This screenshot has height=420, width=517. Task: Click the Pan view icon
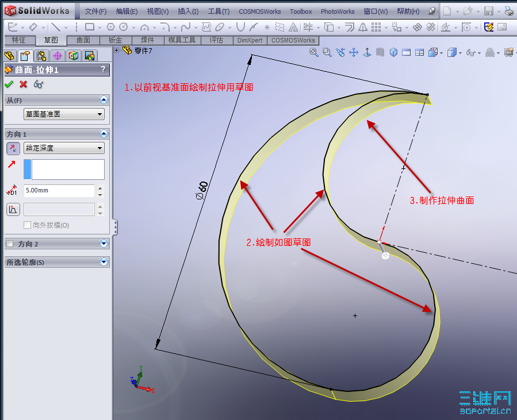pyautogui.click(x=354, y=52)
